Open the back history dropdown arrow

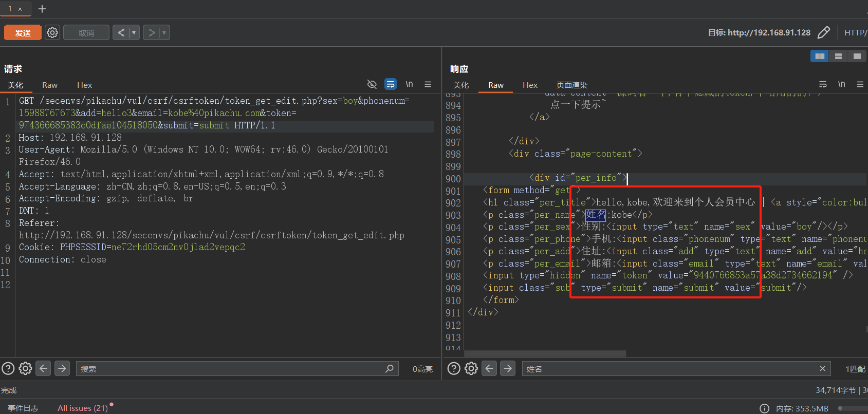[134, 33]
